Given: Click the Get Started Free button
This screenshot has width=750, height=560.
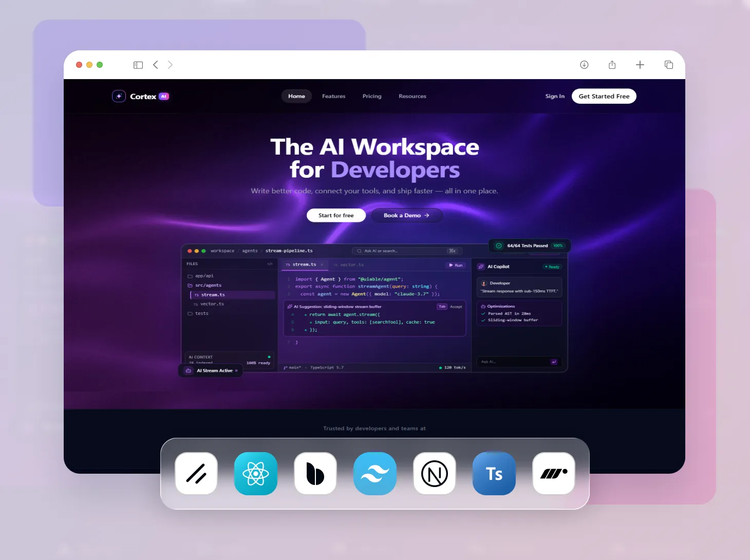Looking at the screenshot, I should pos(604,96).
